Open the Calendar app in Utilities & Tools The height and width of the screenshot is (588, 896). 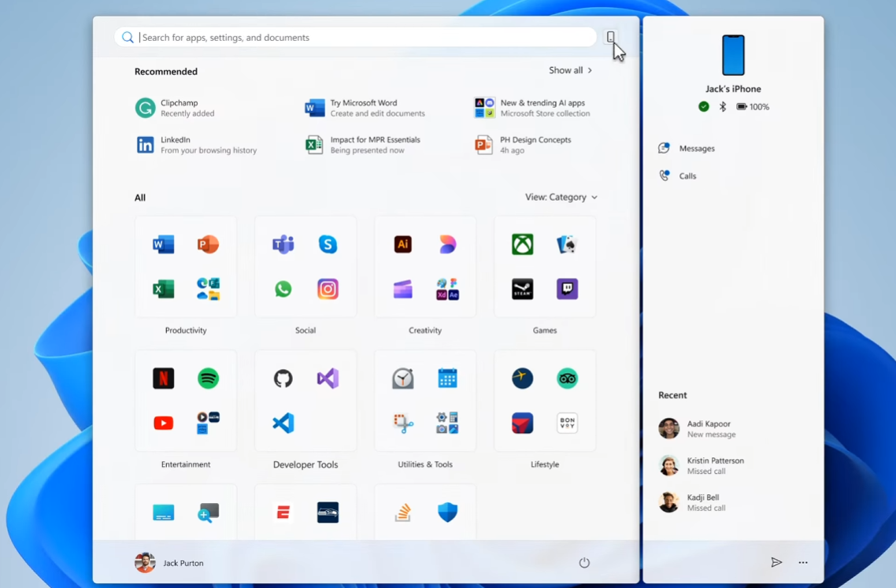tap(447, 379)
